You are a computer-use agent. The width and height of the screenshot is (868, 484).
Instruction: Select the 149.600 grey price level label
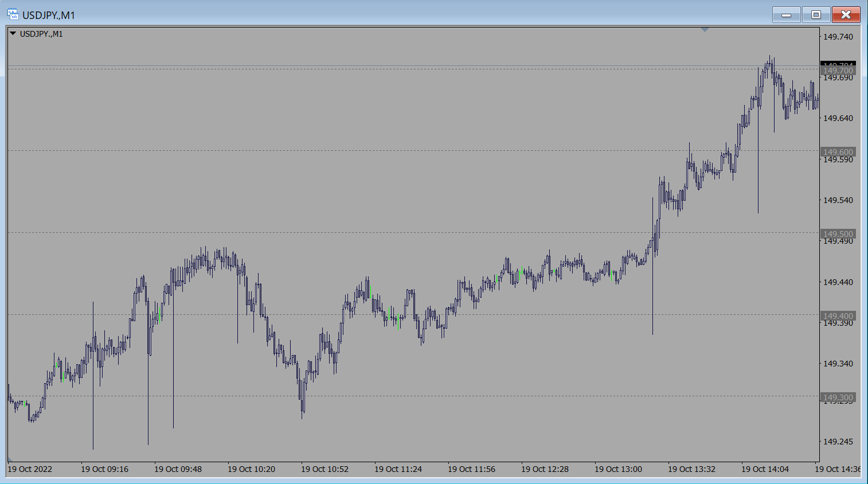(x=838, y=152)
